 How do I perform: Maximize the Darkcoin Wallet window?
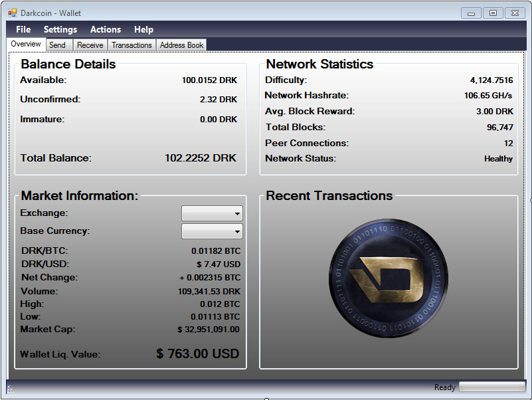pos(493,13)
